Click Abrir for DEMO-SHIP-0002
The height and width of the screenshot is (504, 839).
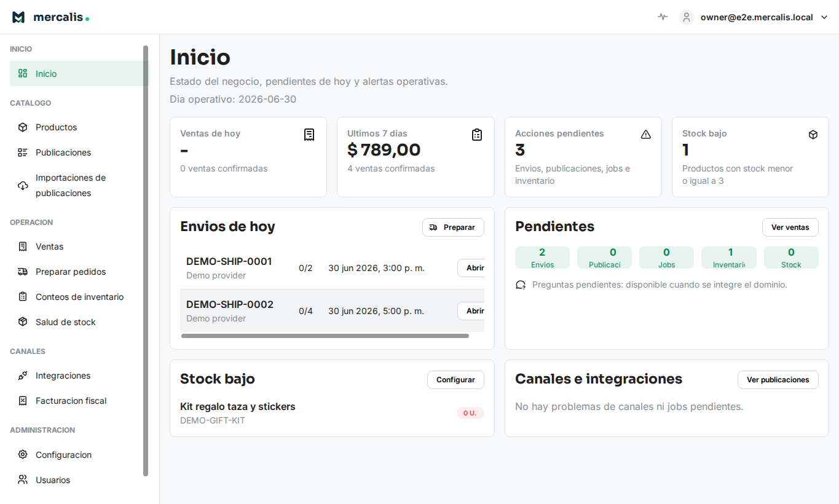pos(471,311)
